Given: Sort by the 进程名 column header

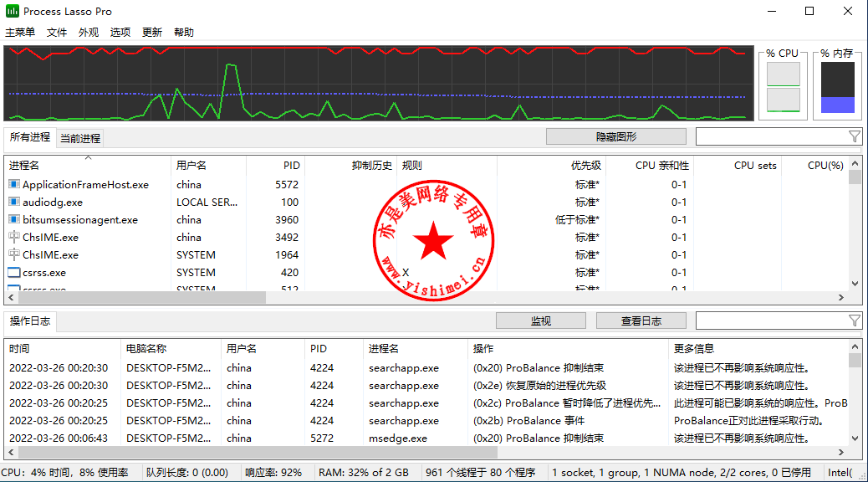Looking at the screenshot, I should click(89, 165).
